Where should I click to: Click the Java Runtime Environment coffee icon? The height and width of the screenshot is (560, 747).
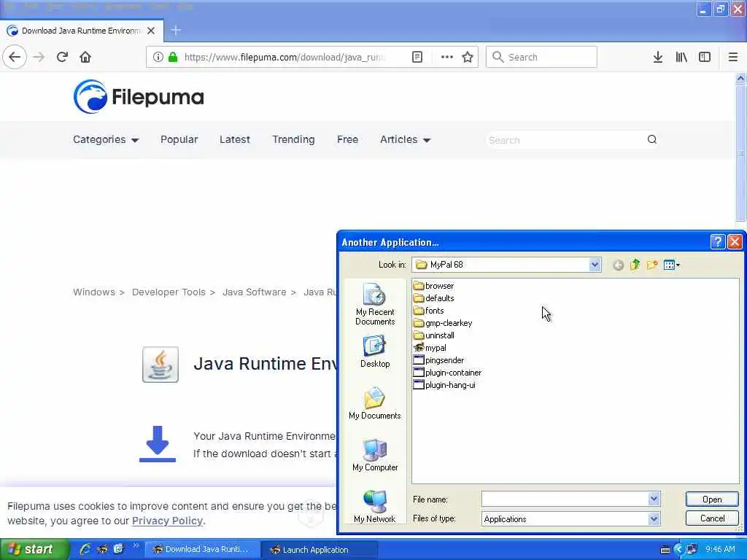tap(160, 365)
